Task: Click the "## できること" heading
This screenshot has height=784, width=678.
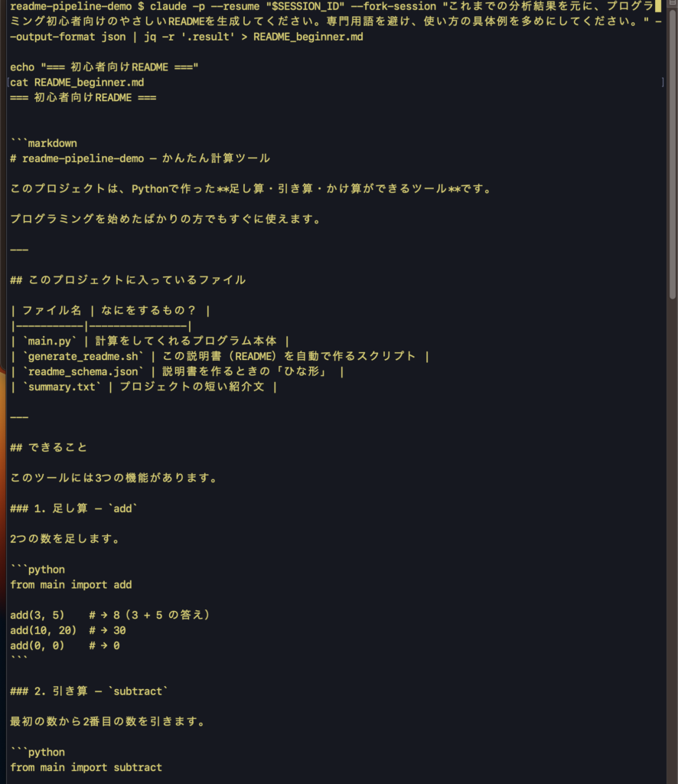Action: pos(49,447)
